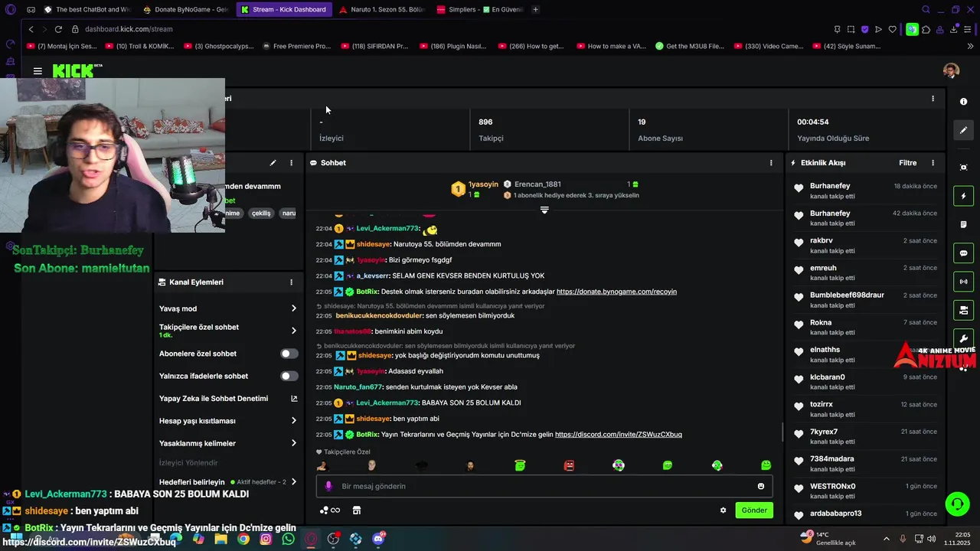Open WhatsApp from the taskbar
This screenshot has height=551, width=980.
tap(288, 539)
